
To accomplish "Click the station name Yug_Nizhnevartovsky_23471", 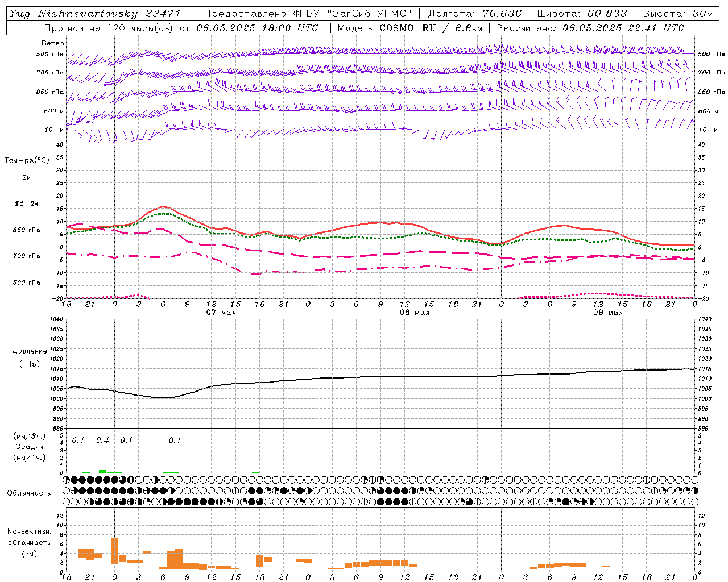I will [x=95, y=14].
